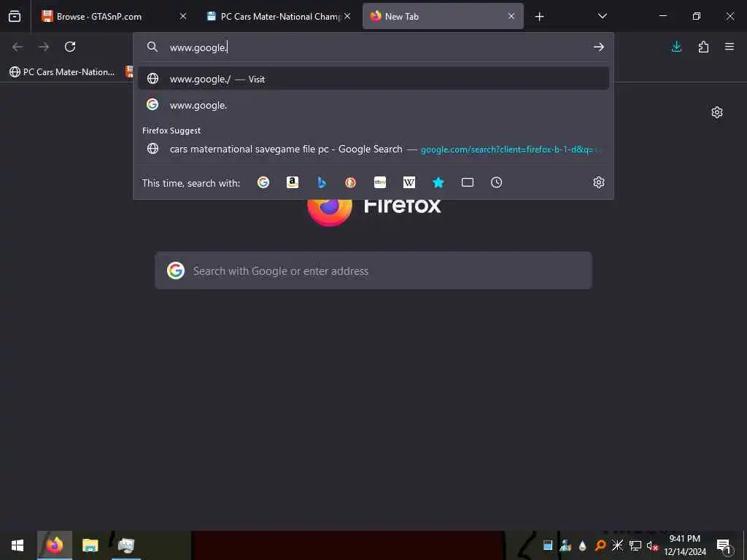Search this time with Bing

click(x=322, y=182)
